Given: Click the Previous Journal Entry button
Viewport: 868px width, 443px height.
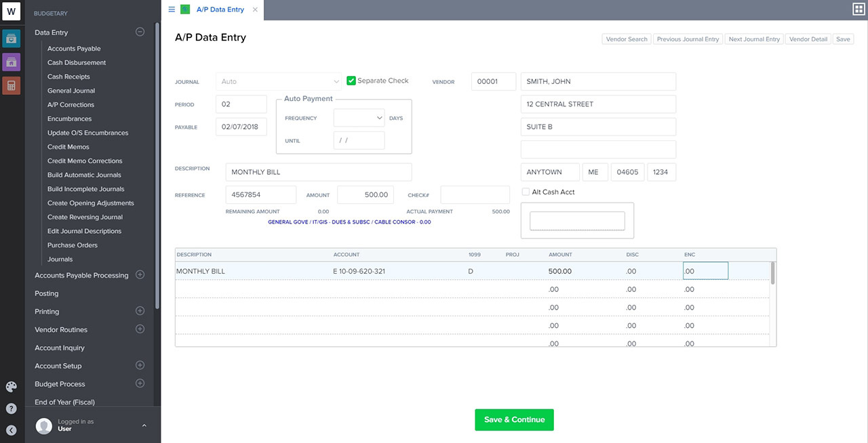Looking at the screenshot, I should pyautogui.click(x=688, y=39).
